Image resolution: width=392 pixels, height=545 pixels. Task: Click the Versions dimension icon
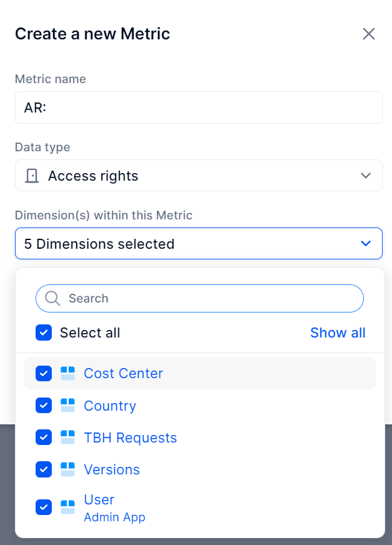pos(67,469)
